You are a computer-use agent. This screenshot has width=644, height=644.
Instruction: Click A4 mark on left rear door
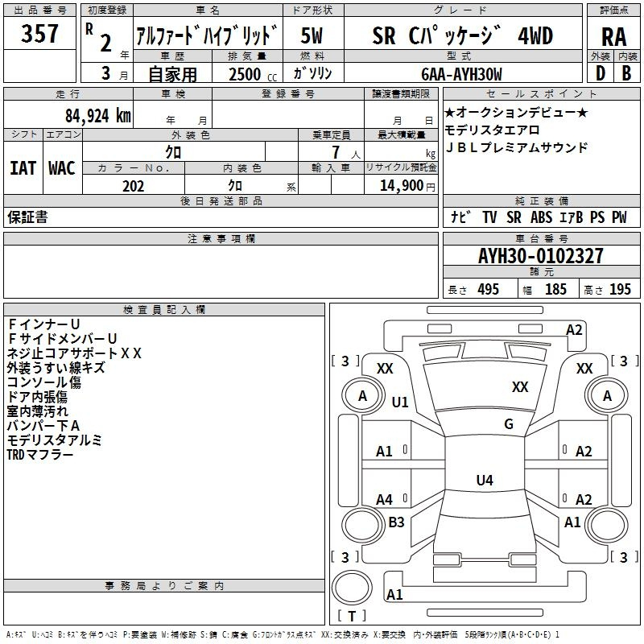[x=385, y=500]
